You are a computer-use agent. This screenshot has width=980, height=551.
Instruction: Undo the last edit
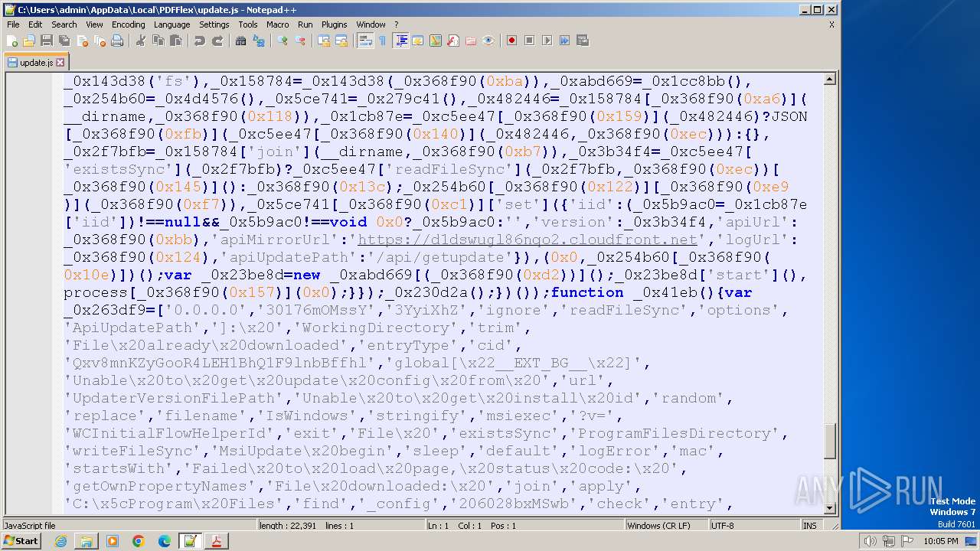pyautogui.click(x=199, y=41)
